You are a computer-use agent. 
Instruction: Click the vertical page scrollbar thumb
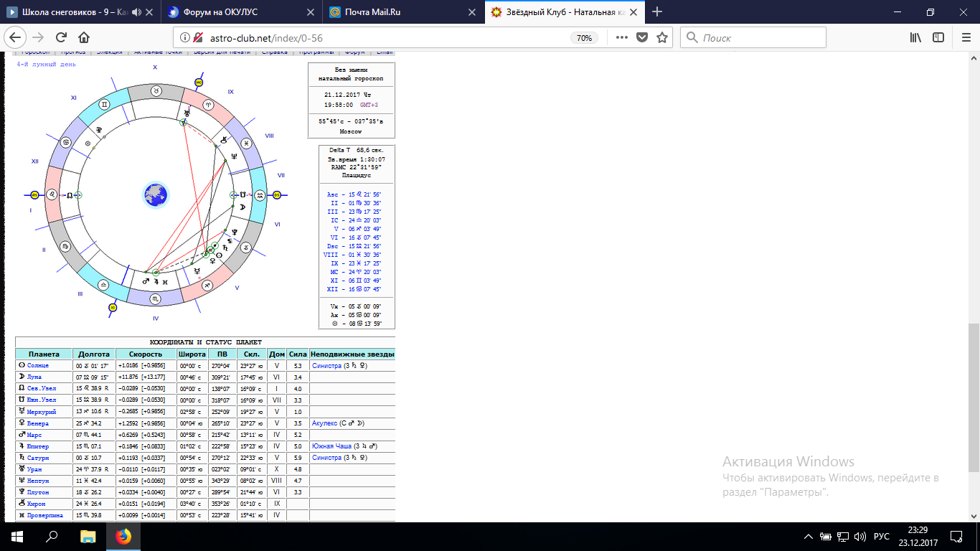974,397
